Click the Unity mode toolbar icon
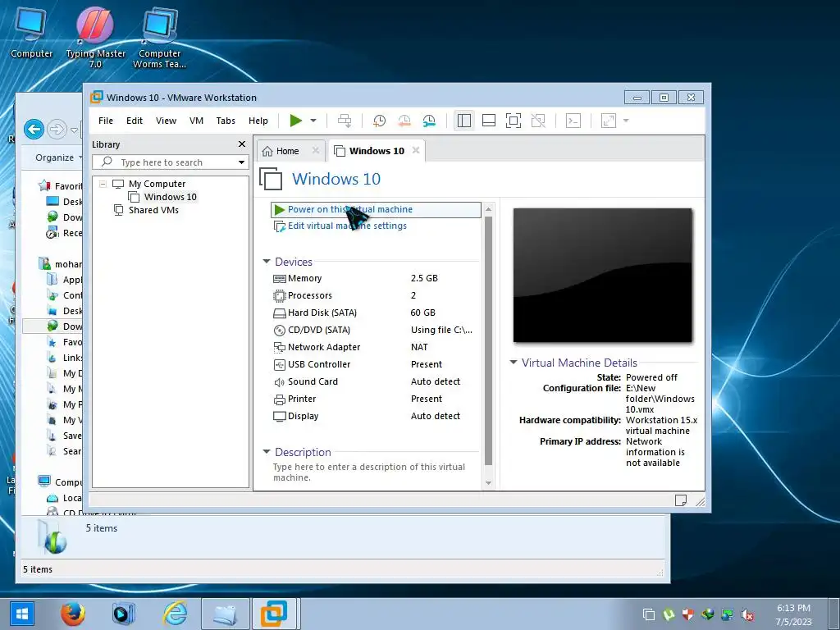Screen dimensions: 840x630 coord(538,121)
